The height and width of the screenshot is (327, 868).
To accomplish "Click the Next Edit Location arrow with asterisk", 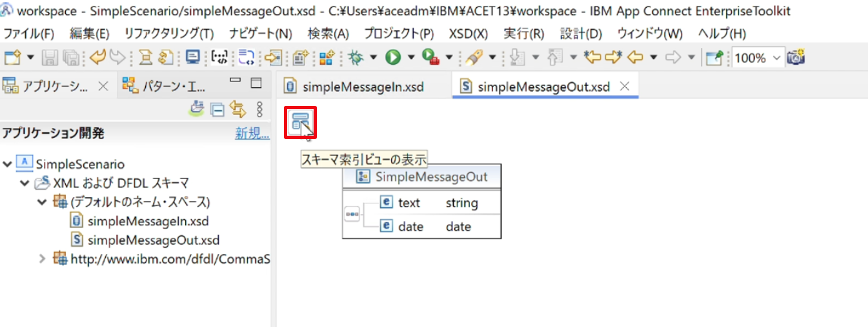I will tap(614, 58).
